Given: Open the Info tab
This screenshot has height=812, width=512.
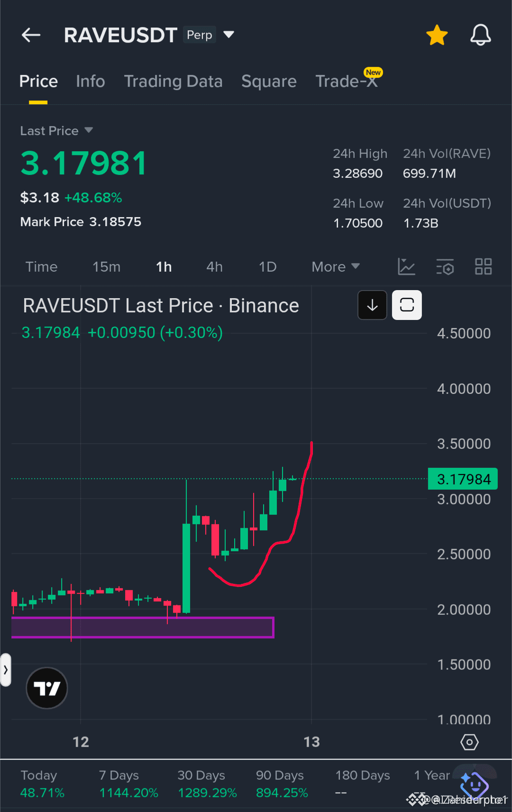Looking at the screenshot, I should click(90, 81).
